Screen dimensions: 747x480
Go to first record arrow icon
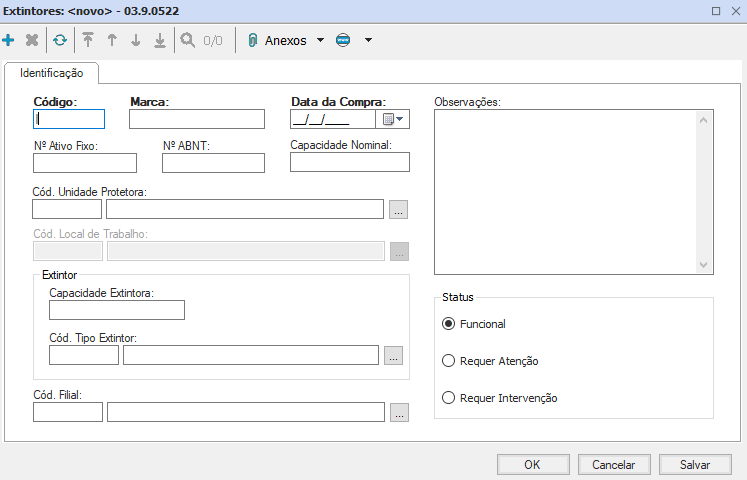(x=88, y=41)
